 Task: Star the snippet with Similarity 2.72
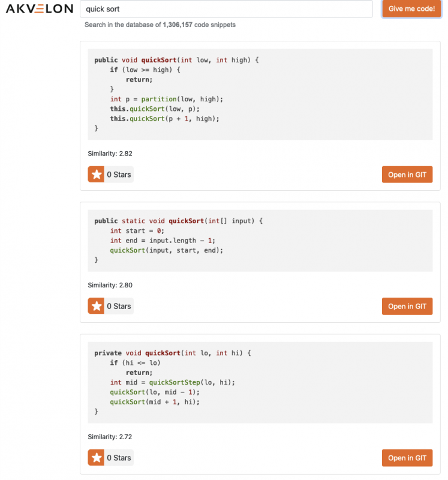pos(96,457)
